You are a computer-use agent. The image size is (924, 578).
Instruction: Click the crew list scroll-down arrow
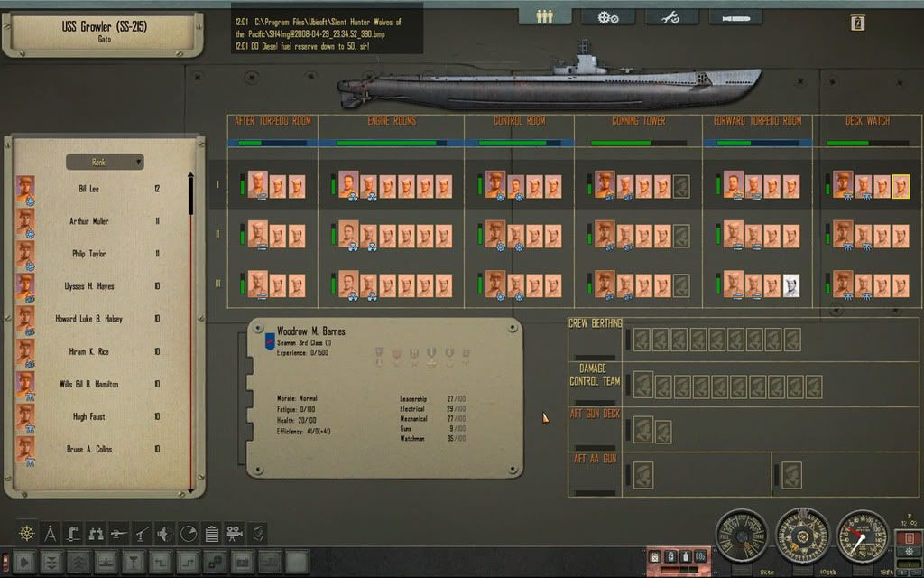click(190, 489)
